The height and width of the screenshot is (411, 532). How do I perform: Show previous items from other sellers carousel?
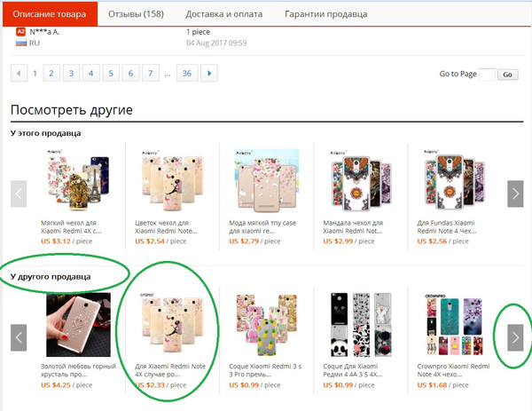point(19,337)
